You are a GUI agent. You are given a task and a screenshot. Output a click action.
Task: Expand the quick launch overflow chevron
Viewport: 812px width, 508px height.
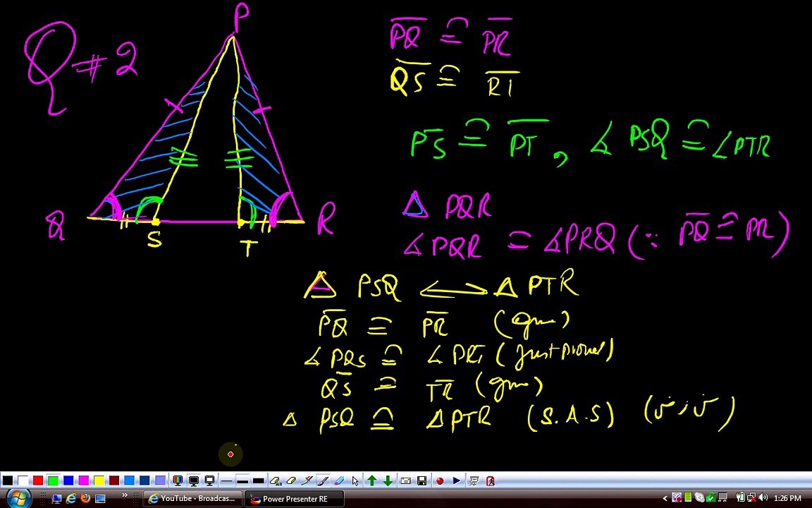click(x=124, y=495)
